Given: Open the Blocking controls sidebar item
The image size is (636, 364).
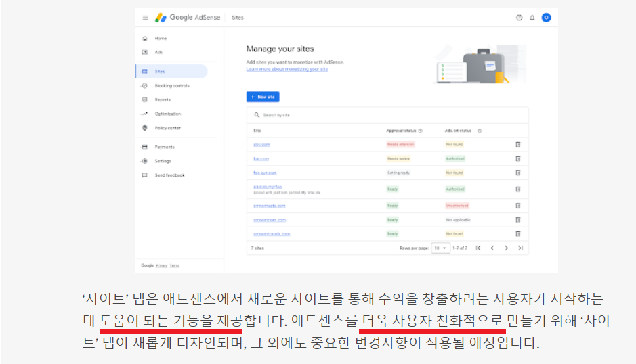Looking at the screenshot, I should [172, 85].
